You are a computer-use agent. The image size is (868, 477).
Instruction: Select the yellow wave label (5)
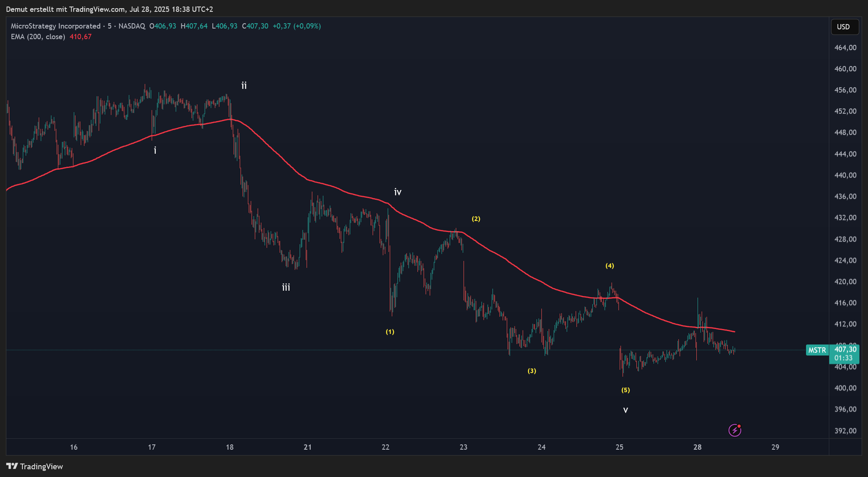pos(625,390)
